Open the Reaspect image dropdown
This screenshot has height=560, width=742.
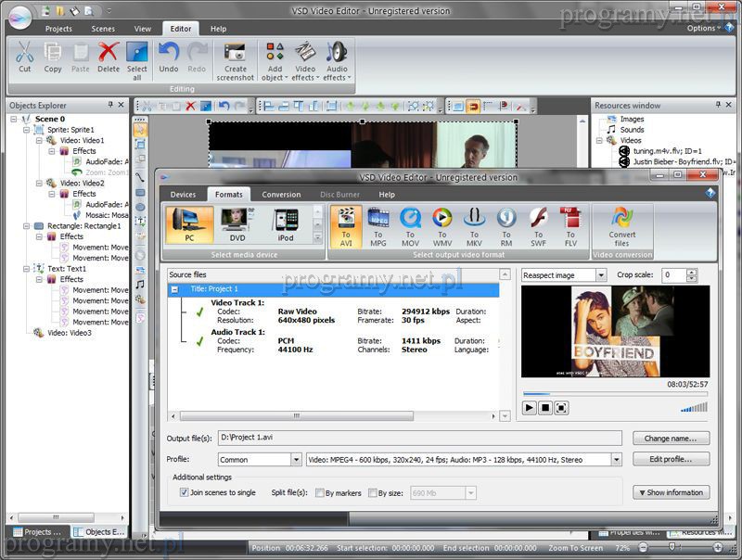click(601, 275)
